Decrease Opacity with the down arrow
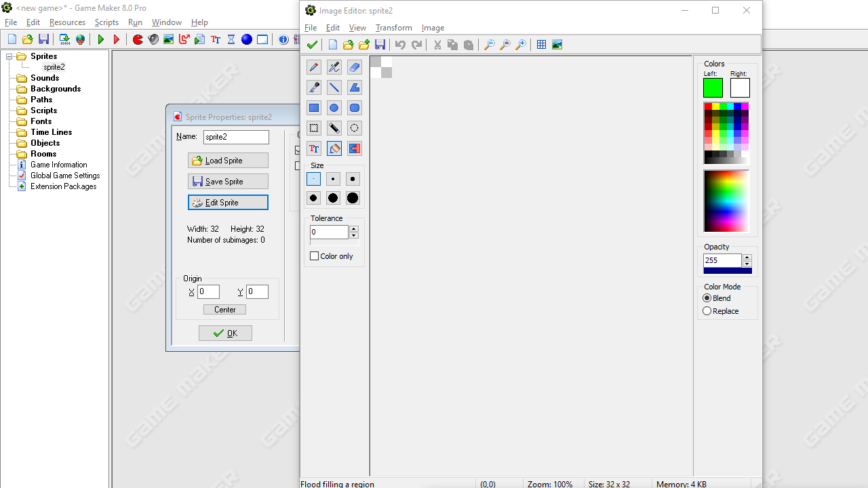The image size is (868, 488). 747,264
